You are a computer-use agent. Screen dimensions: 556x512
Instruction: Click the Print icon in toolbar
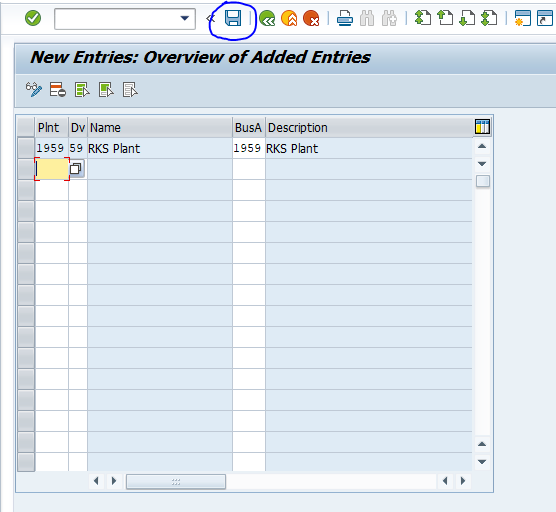click(345, 18)
